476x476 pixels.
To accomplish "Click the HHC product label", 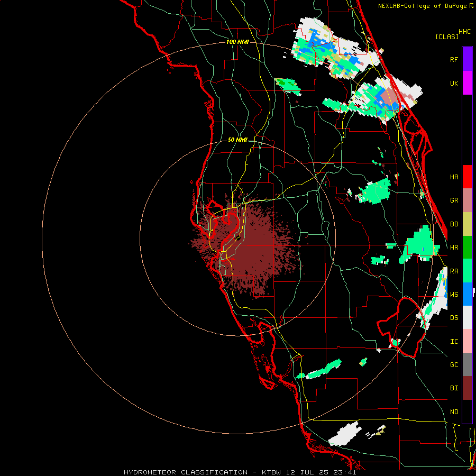I will [465, 32].
